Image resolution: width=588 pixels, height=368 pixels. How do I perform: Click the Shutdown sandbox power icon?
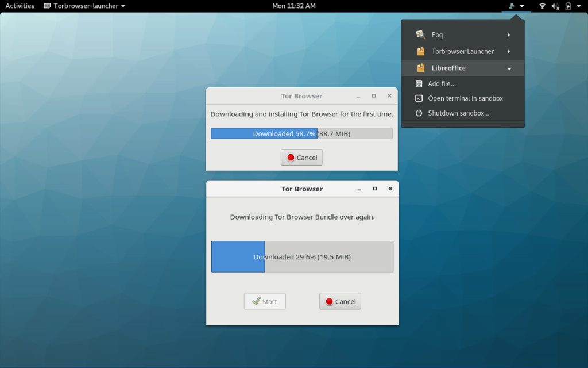pyautogui.click(x=419, y=113)
